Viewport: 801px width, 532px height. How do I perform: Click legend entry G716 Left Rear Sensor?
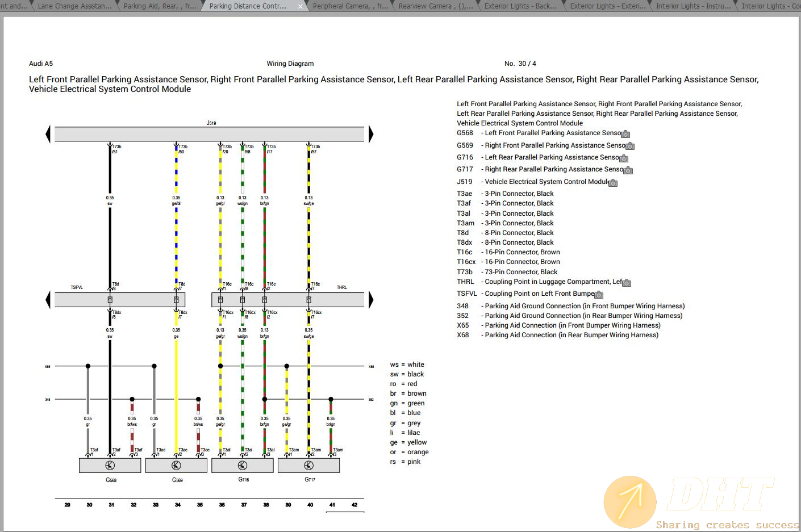[539, 157]
